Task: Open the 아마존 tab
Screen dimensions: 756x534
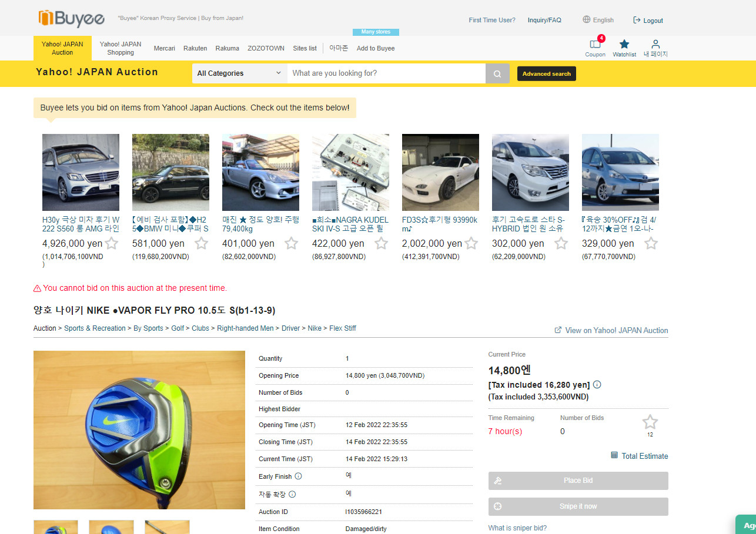Action: (339, 48)
